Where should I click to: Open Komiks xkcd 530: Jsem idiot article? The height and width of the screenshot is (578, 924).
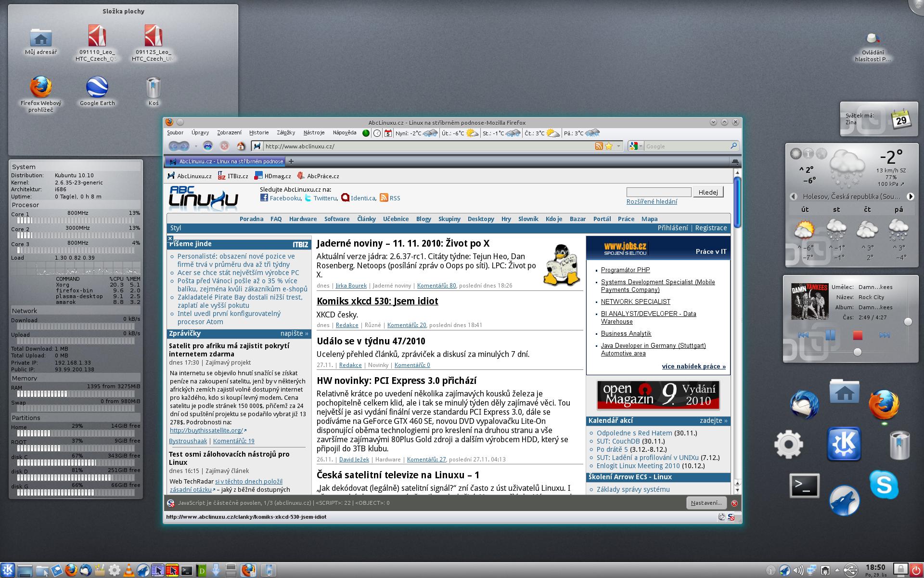pos(377,301)
